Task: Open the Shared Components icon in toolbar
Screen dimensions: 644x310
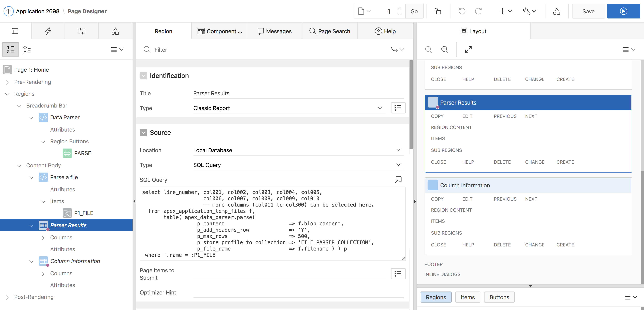Action: point(556,11)
